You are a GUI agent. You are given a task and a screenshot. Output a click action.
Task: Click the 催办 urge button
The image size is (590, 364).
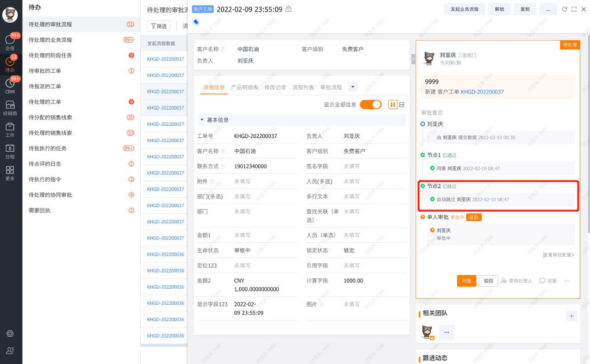474,217
